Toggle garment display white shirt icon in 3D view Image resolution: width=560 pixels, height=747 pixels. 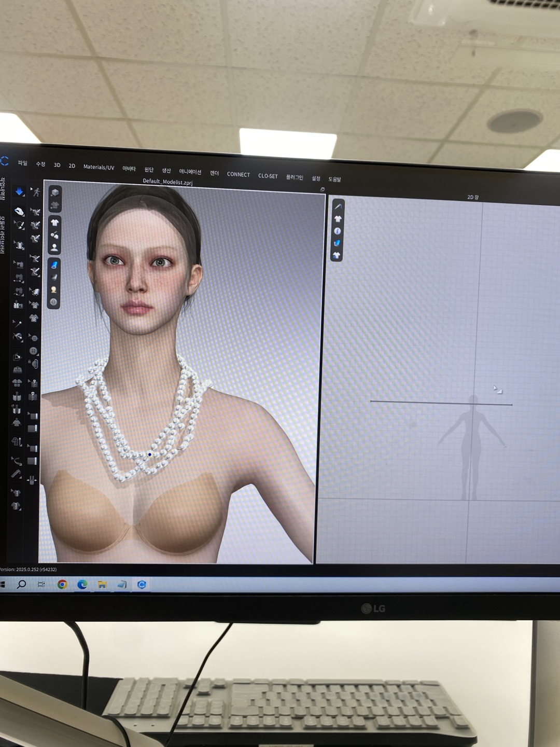(54, 223)
